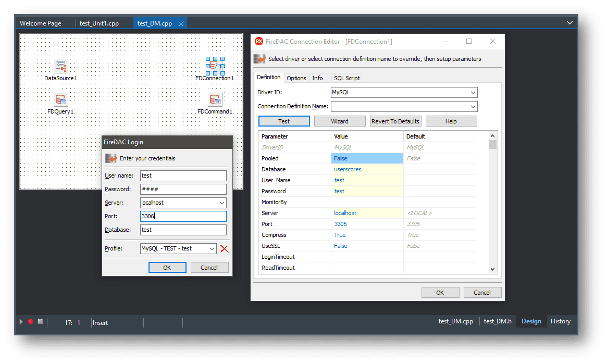This screenshot has width=607, height=364.
Task: Open the Options tab in Connection Editor
Action: pyautogui.click(x=296, y=78)
